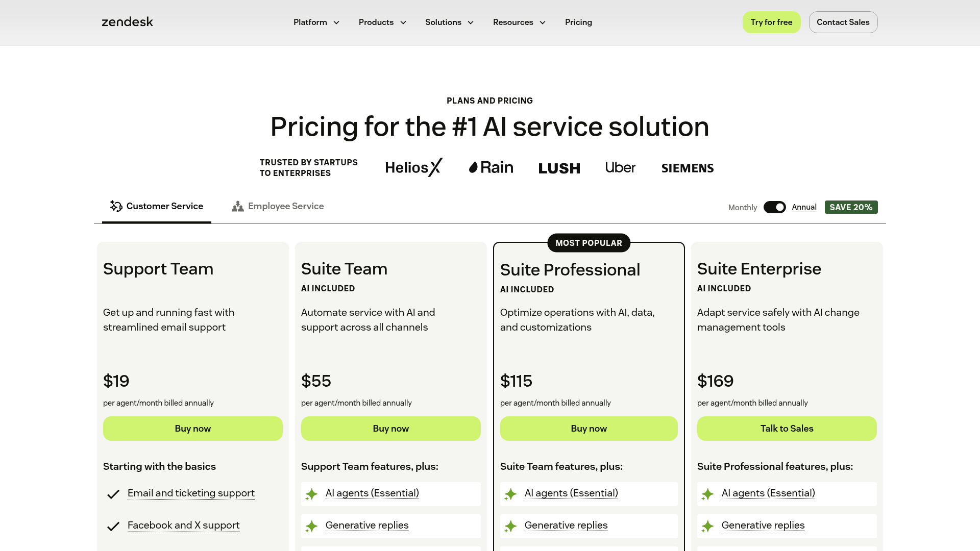Click the PLANS AND PRICING label
The height and width of the screenshot is (551, 980).
[x=490, y=101]
